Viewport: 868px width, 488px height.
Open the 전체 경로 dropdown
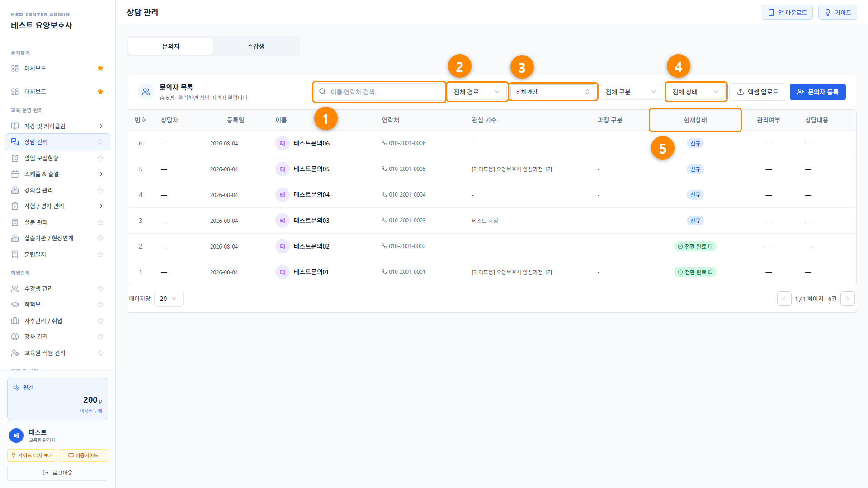pos(477,92)
